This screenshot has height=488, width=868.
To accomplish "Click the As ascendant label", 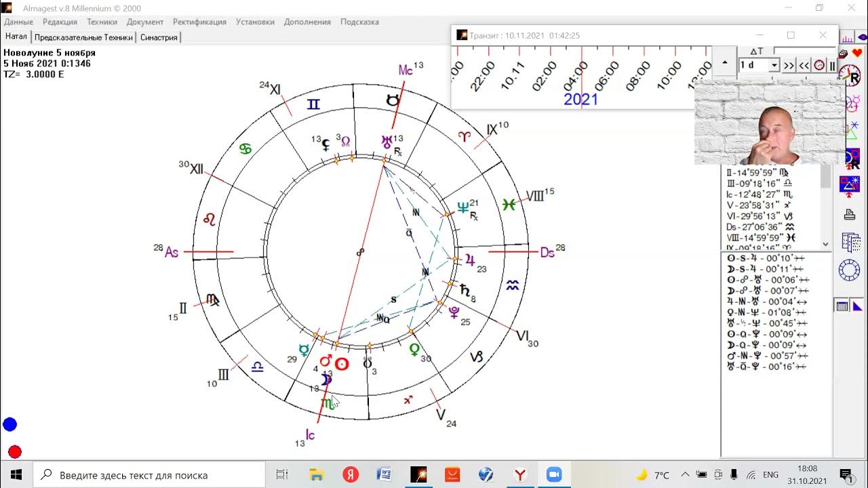I will 172,252.
